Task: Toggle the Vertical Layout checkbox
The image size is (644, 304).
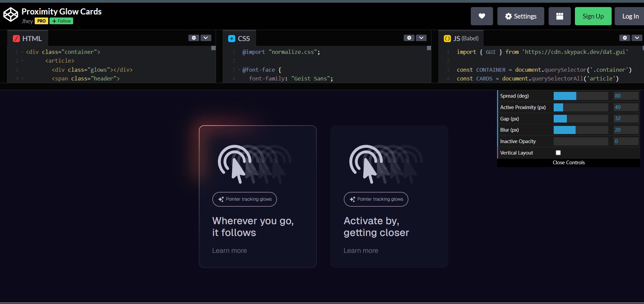Action: coord(558,153)
